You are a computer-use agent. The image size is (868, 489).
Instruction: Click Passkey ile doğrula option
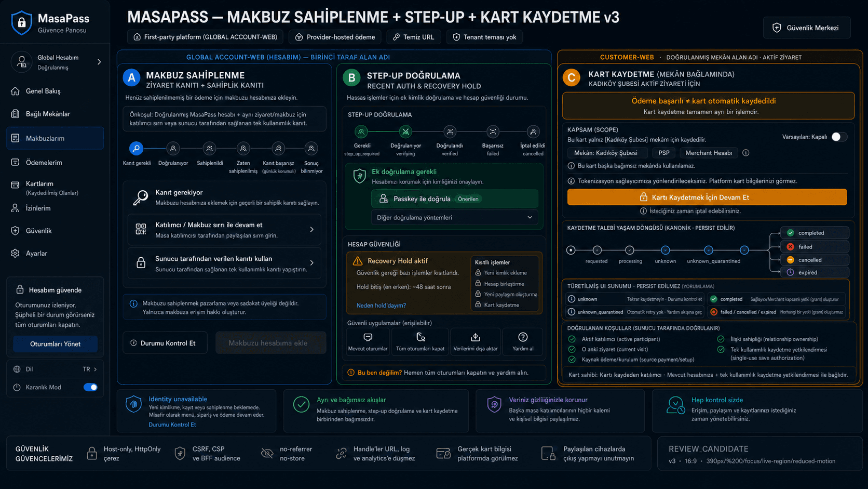tap(454, 199)
